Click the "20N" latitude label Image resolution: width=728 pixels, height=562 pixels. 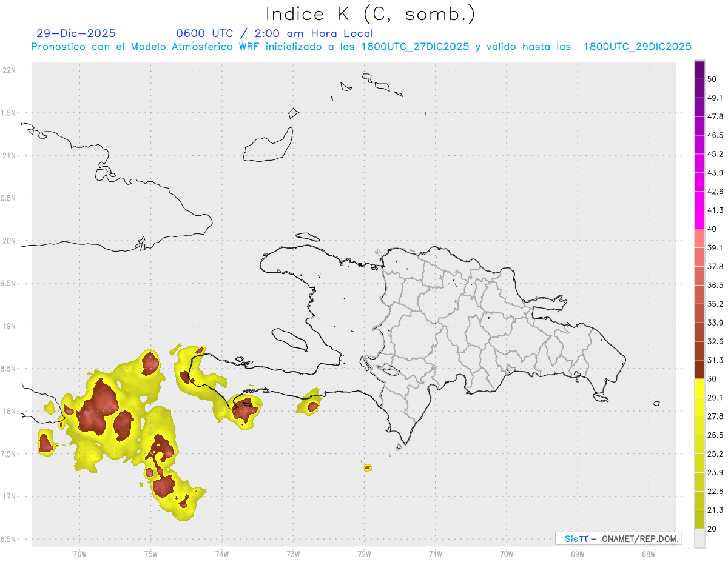[10, 241]
